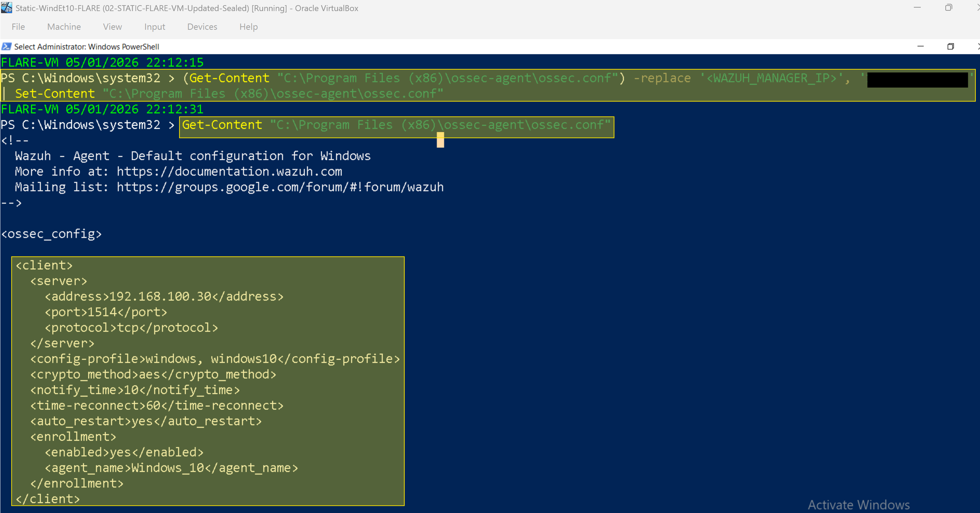The image size is (980, 513).
Task: Click the documentation.wazuh.com URL text
Action: 229,171
